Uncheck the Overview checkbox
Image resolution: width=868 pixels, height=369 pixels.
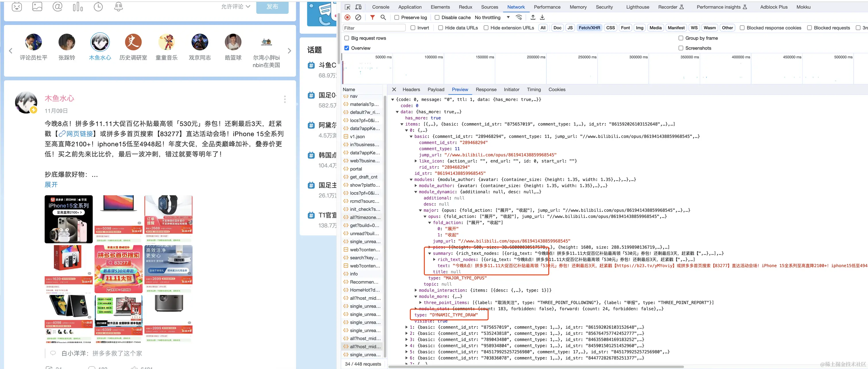coord(347,48)
